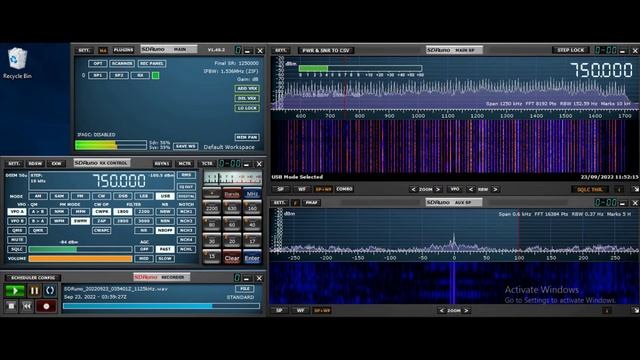Click the orange VOLUME slider

click(80, 258)
